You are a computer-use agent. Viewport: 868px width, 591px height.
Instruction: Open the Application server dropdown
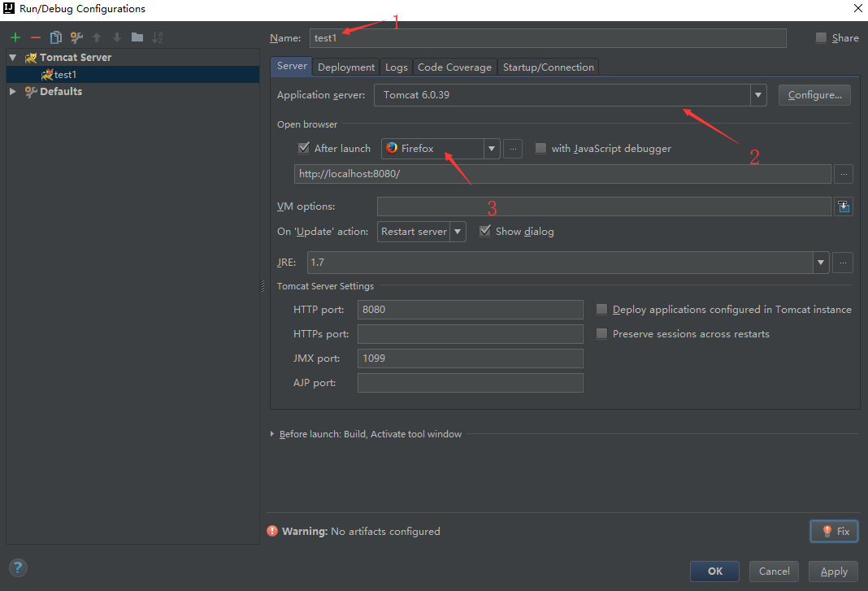click(758, 95)
